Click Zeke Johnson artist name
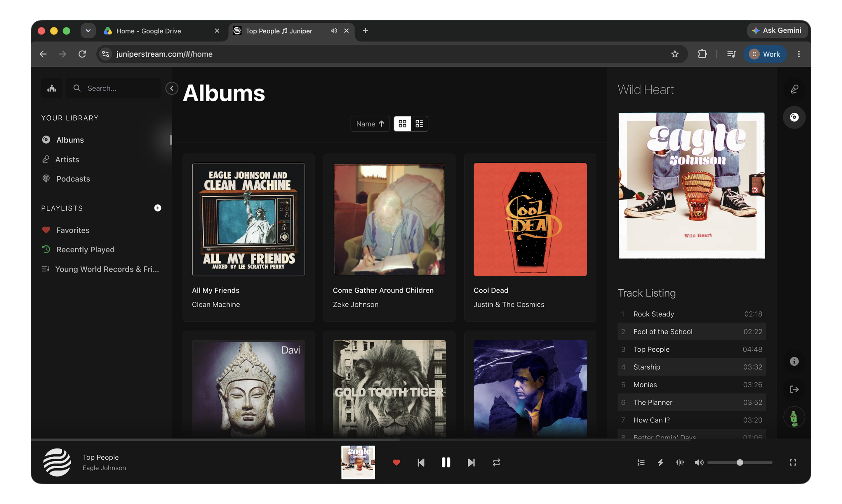This screenshot has height=504, width=842. click(x=356, y=304)
